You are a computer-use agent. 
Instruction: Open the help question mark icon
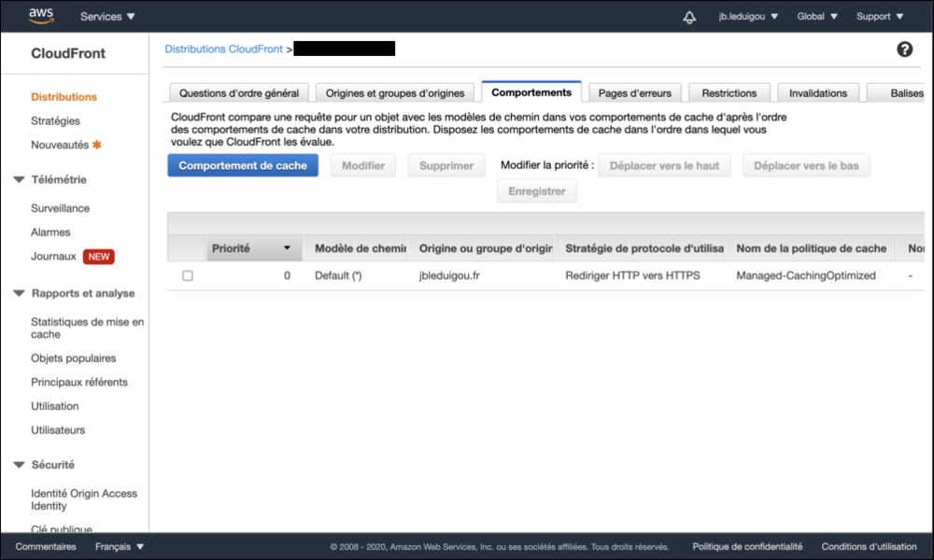[904, 49]
